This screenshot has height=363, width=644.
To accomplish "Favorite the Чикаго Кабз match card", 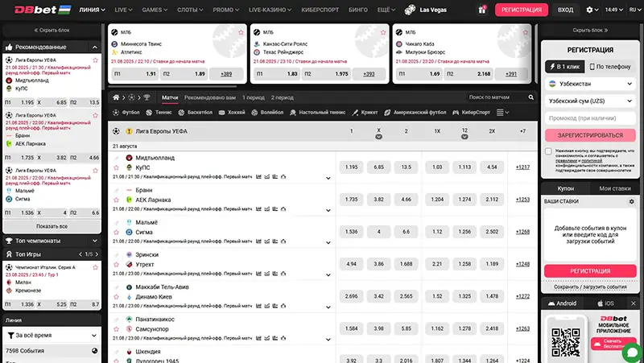I will point(526,32).
